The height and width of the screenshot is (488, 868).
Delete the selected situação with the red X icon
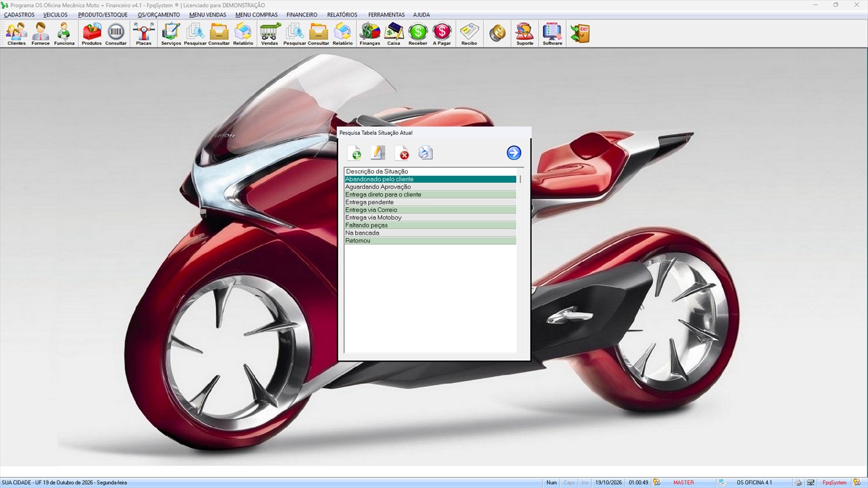(402, 153)
